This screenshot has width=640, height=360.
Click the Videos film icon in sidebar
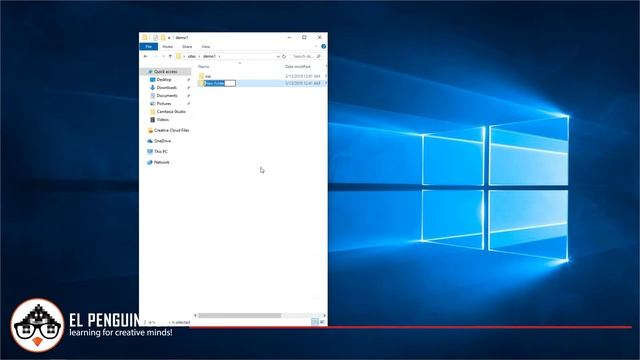[152, 120]
